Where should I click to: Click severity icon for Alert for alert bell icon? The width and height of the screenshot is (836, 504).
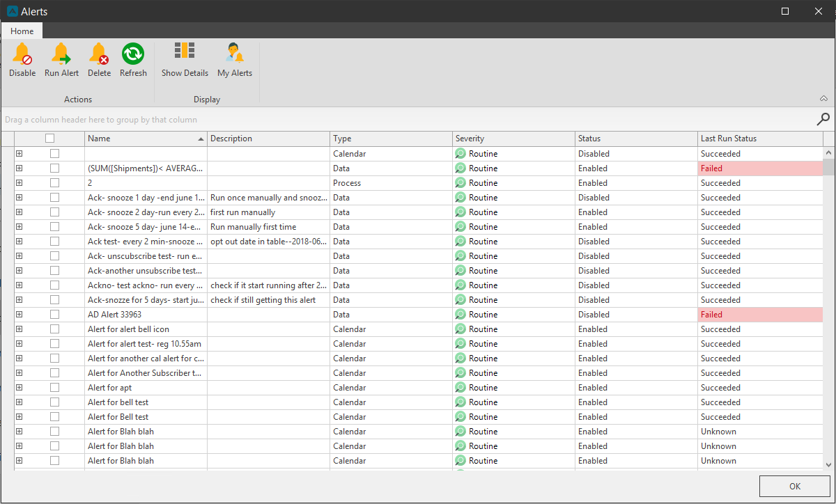(x=460, y=329)
